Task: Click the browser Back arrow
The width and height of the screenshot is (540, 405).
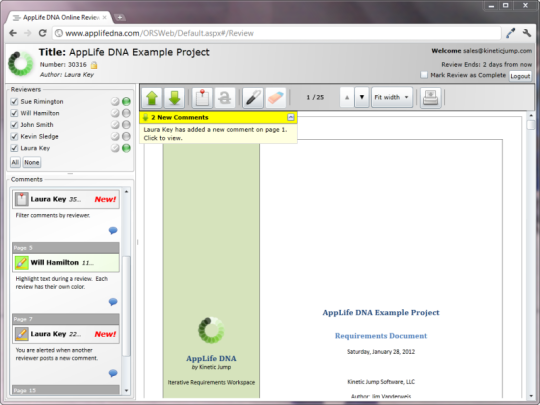Action: click(x=13, y=33)
